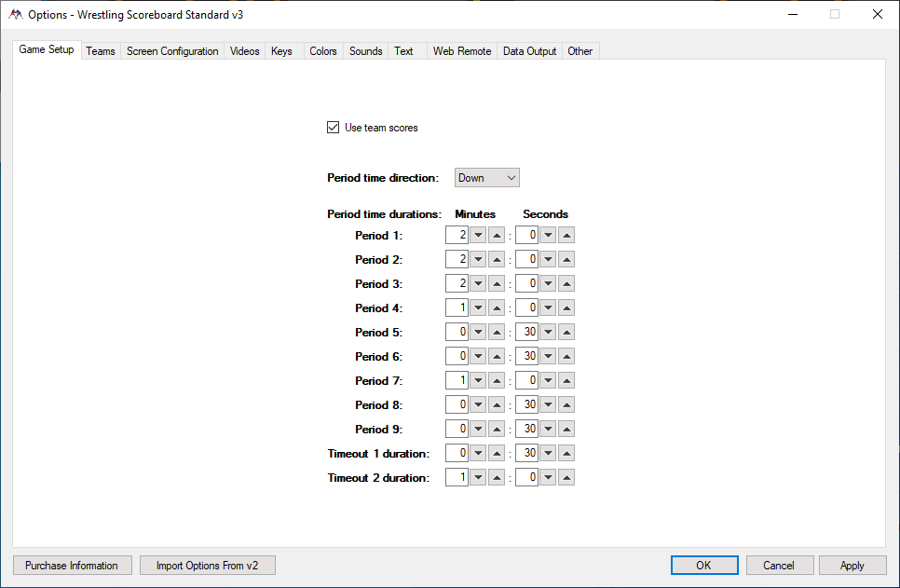Switch to the Teams tab
This screenshot has height=588, width=900.
101,51
